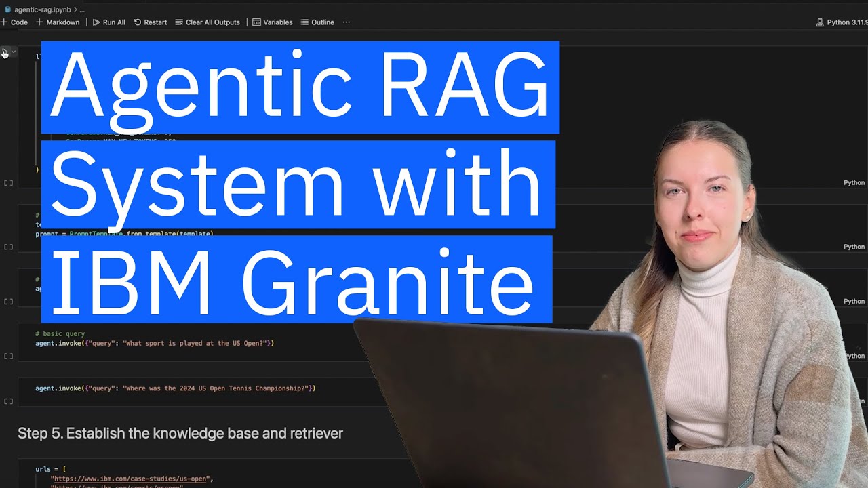Add a new Code cell
Image resolution: width=868 pixels, height=488 pixels.
click(x=14, y=22)
